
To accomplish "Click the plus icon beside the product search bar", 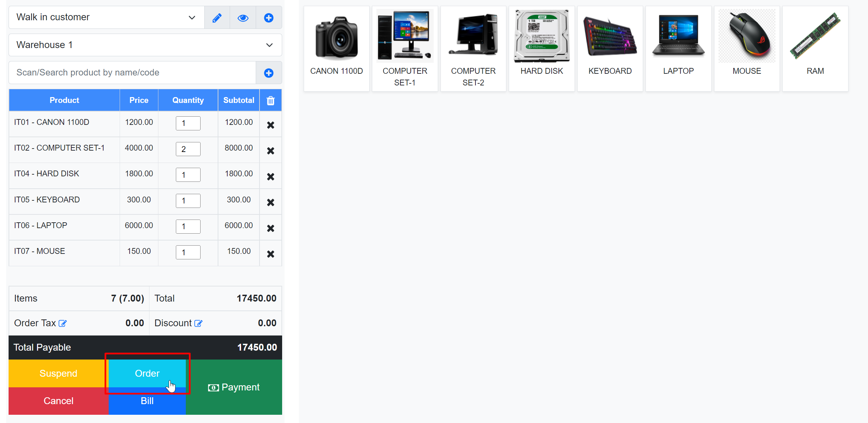I will [x=269, y=72].
